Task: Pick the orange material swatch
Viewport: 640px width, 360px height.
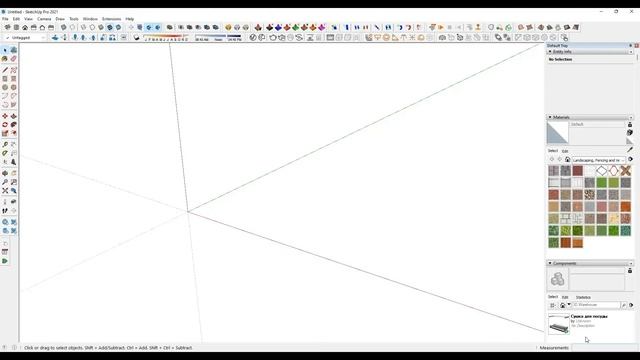Action: click(x=625, y=207)
